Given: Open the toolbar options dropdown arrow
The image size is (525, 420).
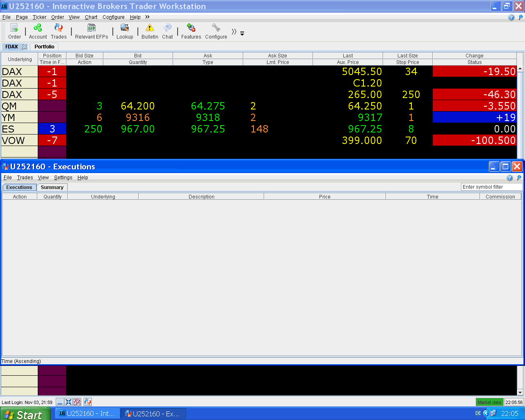Looking at the screenshot, I should pos(242,34).
